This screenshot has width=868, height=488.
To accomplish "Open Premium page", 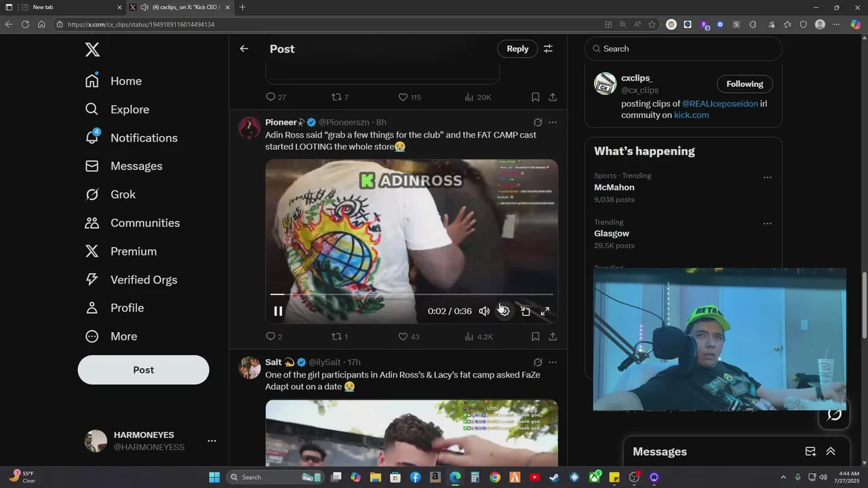I will [121, 251].
